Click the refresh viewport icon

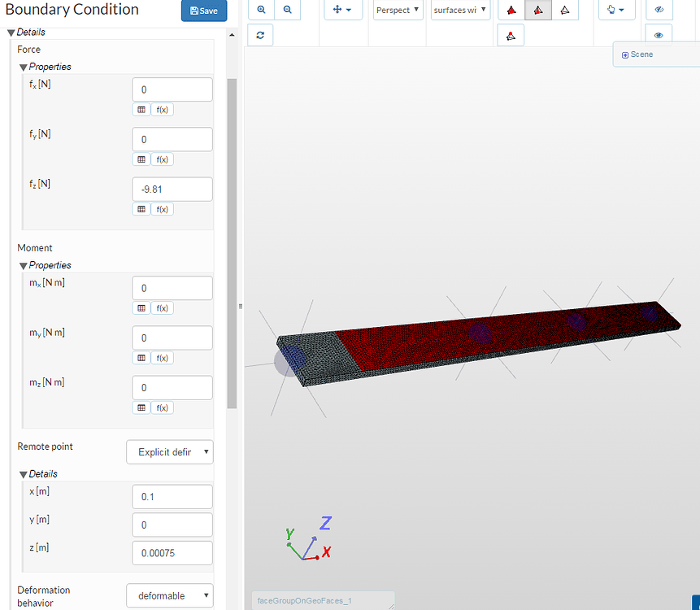(260, 35)
